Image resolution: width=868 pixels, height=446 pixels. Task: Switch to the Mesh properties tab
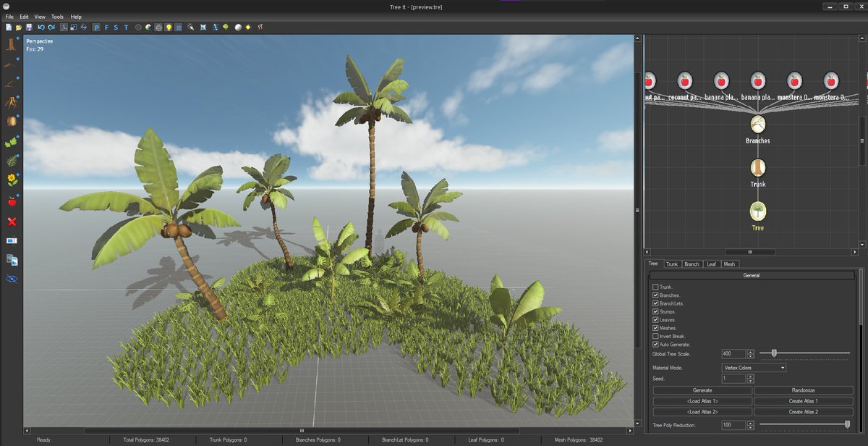point(729,264)
